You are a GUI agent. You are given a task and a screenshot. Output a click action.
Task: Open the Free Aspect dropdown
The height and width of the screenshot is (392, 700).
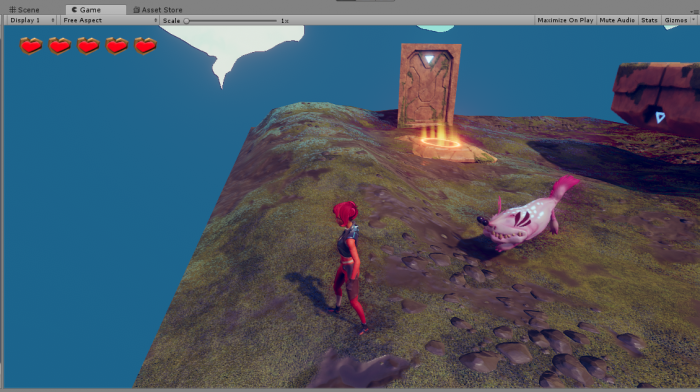point(110,20)
